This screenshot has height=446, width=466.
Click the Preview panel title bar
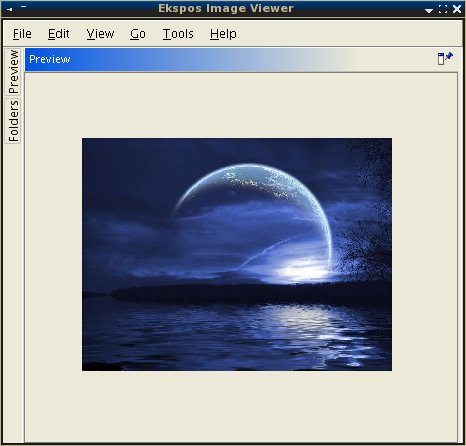241,59
